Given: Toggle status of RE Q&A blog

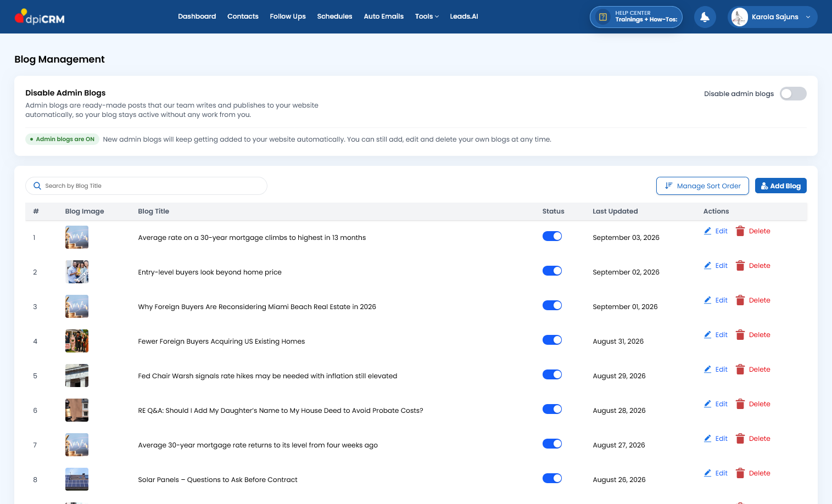Looking at the screenshot, I should (552, 409).
